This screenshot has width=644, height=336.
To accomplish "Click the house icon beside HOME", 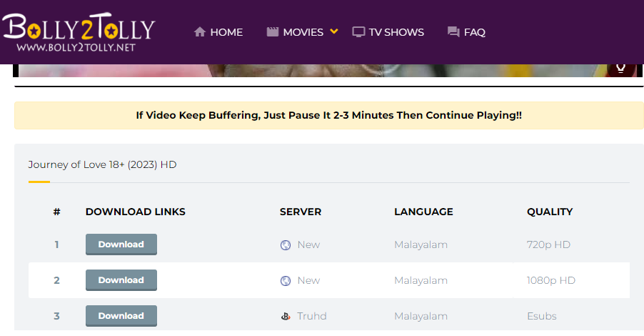I will 200,32.
